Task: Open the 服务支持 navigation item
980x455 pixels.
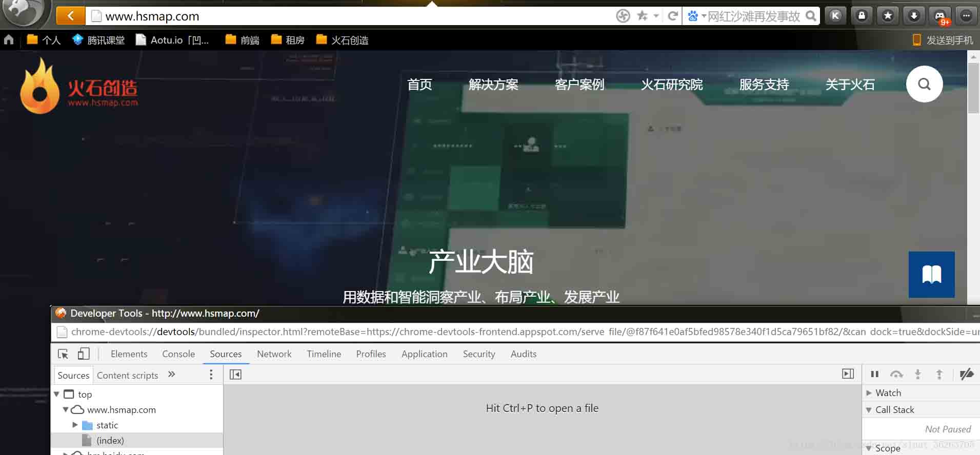Action: (764, 85)
